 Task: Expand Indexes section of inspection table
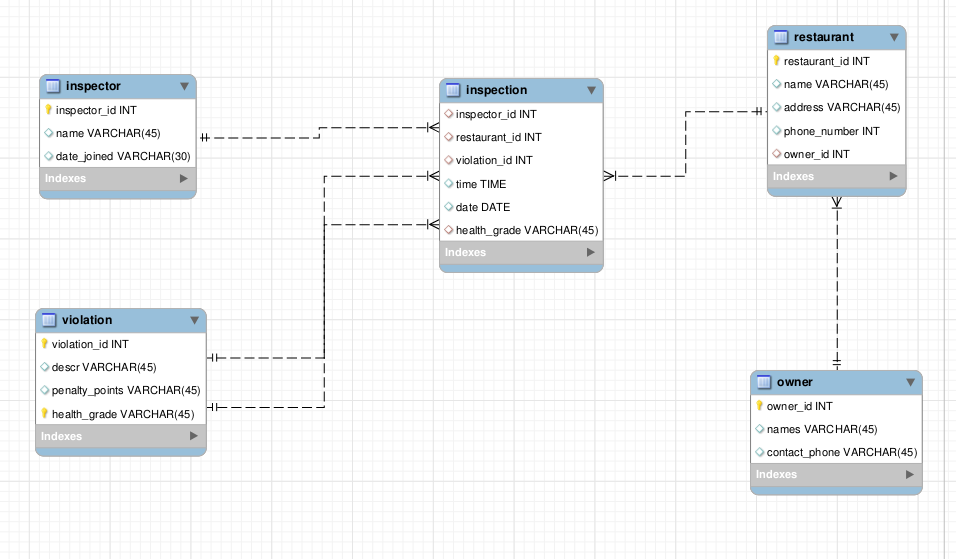click(x=590, y=252)
